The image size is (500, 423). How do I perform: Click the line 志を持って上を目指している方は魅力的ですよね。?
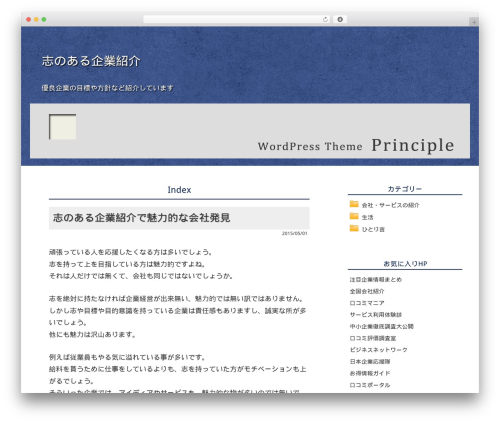[x=127, y=264]
